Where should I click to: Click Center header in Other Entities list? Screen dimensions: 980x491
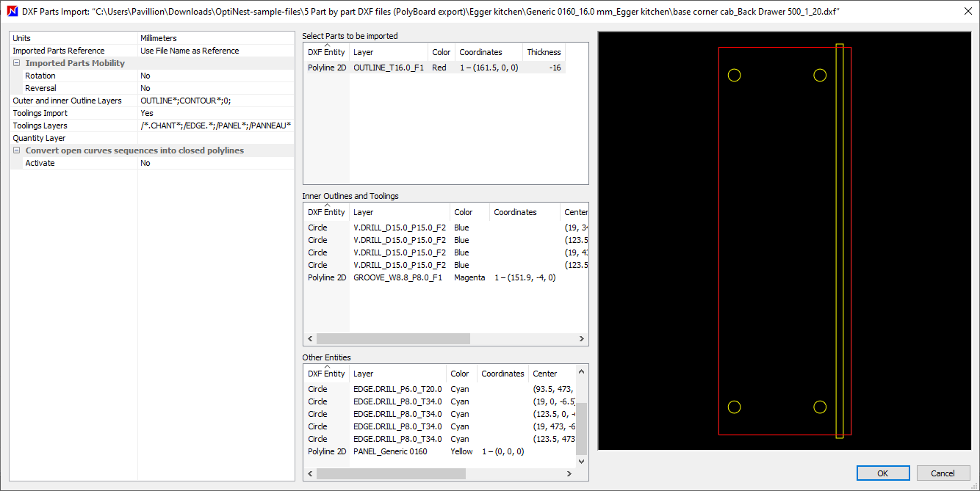coord(552,374)
